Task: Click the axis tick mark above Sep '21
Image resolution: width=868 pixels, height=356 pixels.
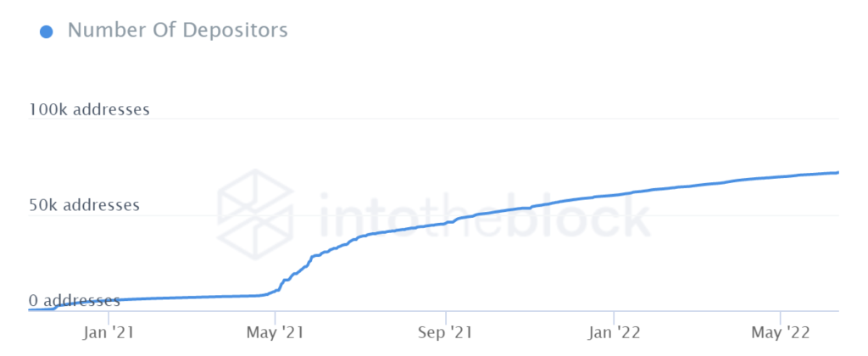Action: tap(446, 314)
